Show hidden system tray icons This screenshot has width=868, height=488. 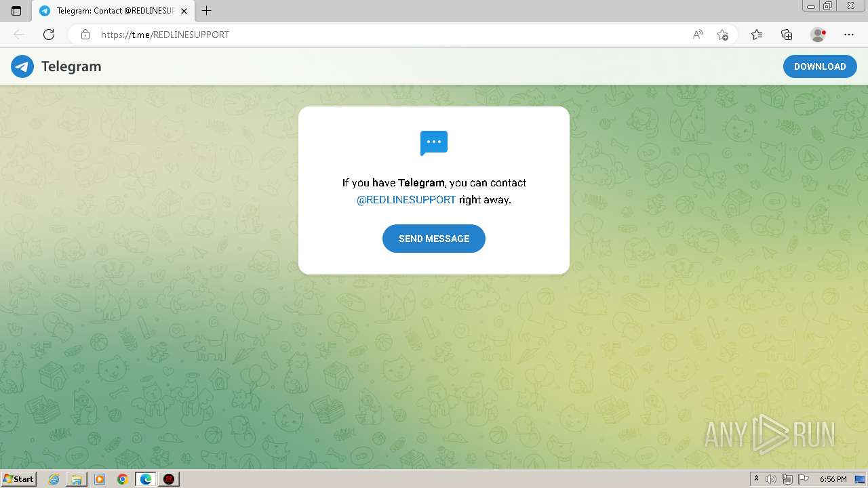pos(756,479)
